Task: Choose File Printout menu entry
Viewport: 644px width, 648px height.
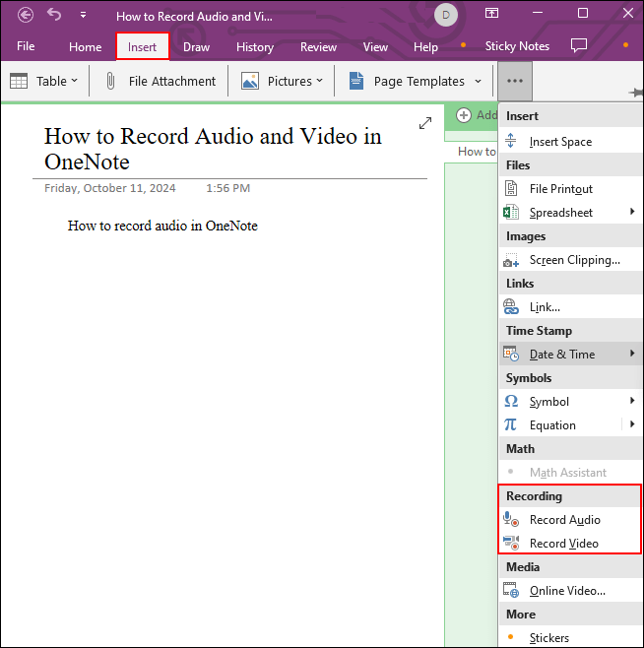Action: coord(570,189)
